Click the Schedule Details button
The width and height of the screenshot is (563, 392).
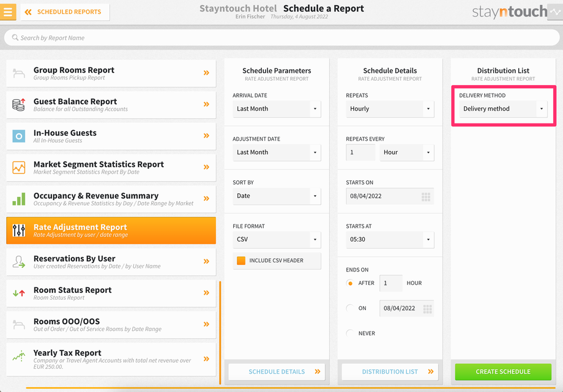pos(277,372)
